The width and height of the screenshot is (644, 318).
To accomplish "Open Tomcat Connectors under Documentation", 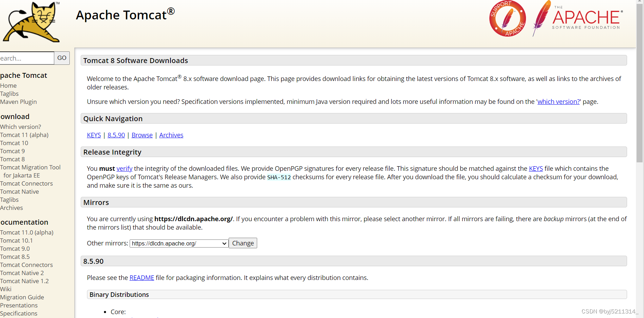I will tap(26, 265).
